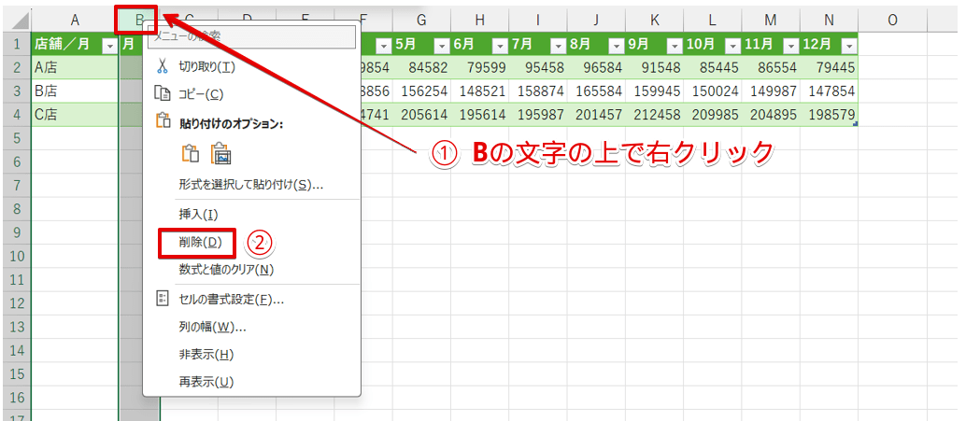Open filter dropdown for 店舗／月 header
This screenshot has height=421, width=980.
pos(110,46)
